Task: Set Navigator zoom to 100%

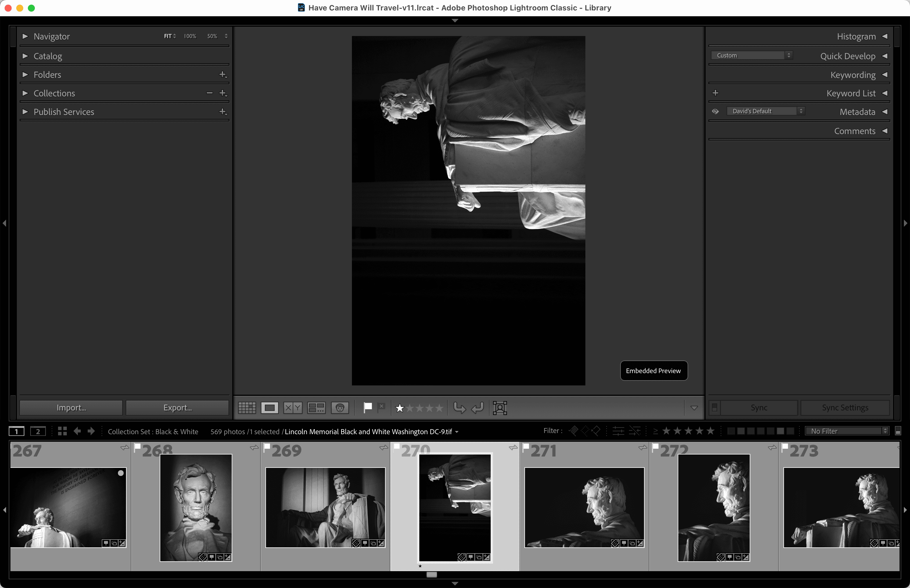Action: (190, 36)
